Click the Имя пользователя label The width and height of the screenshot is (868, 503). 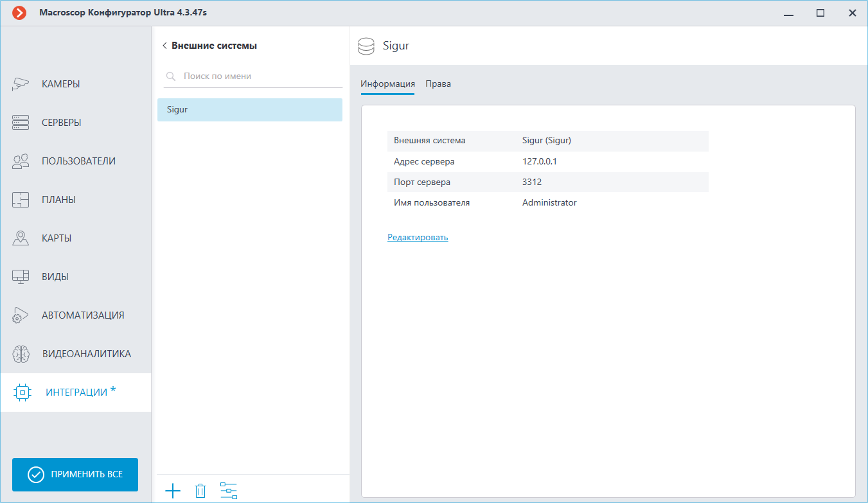(x=432, y=202)
